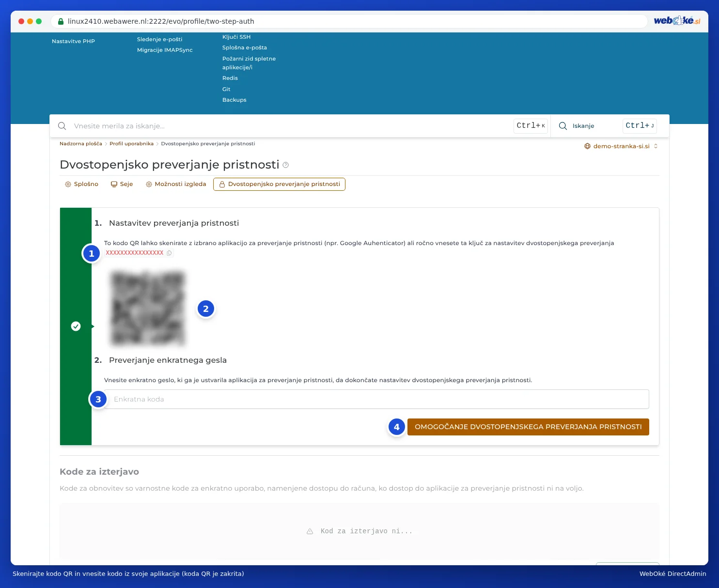The image size is (719, 588).
Task: Switch to the Splošno tab
Action: click(82, 184)
